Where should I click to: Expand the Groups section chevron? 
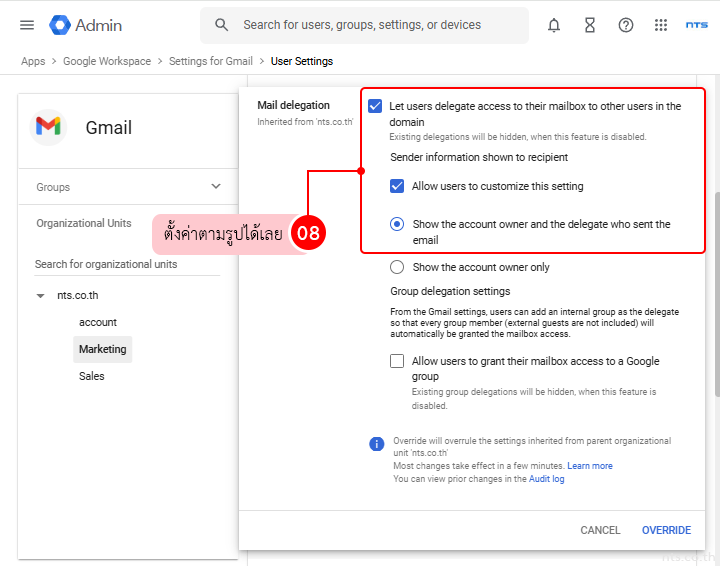pos(216,186)
